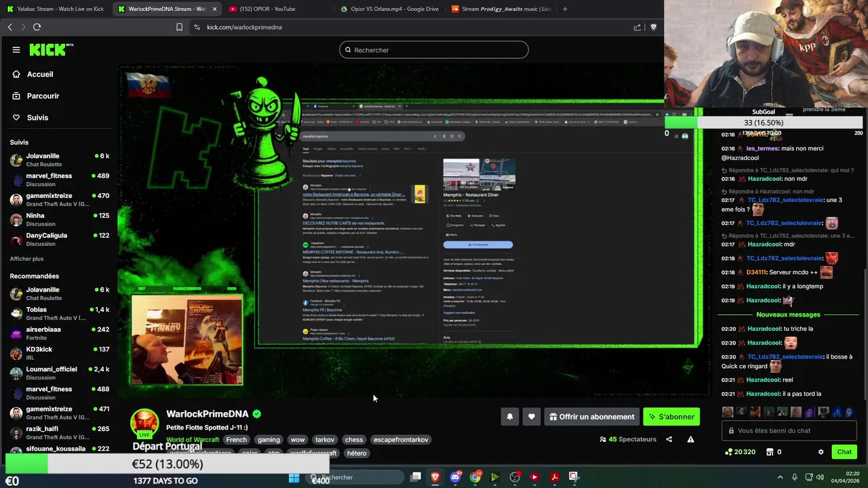Select the wow tag
868x488 pixels.
point(298,439)
